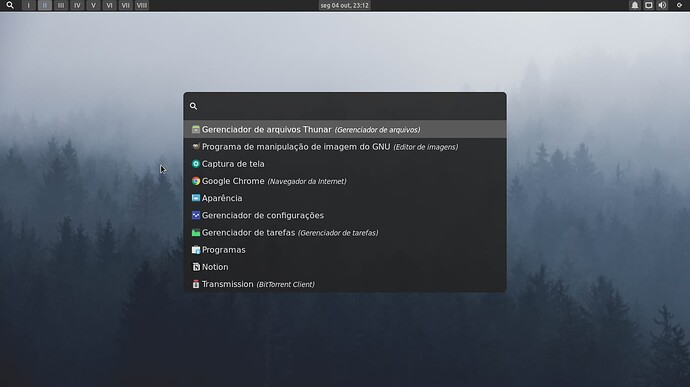The height and width of the screenshot is (387, 690).
Task: Launch Gerenciador de tarefas entry
Action: [x=345, y=232]
